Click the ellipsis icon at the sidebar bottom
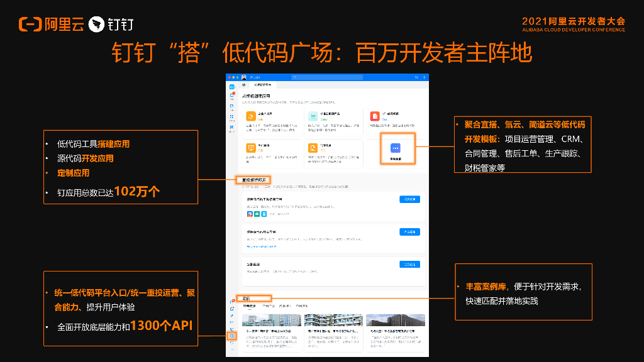 pos(231,349)
